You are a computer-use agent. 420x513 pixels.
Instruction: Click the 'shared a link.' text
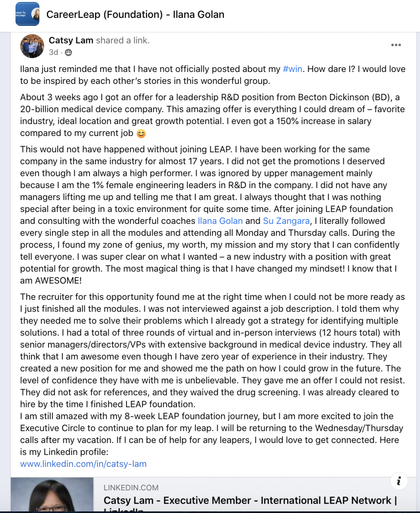pyautogui.click(x=123, y=40)
